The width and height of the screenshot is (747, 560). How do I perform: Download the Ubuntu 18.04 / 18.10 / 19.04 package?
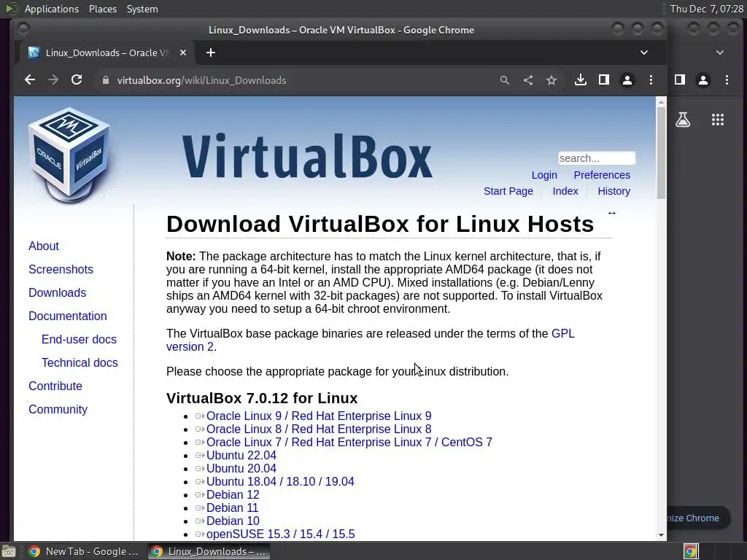(280, 481)
